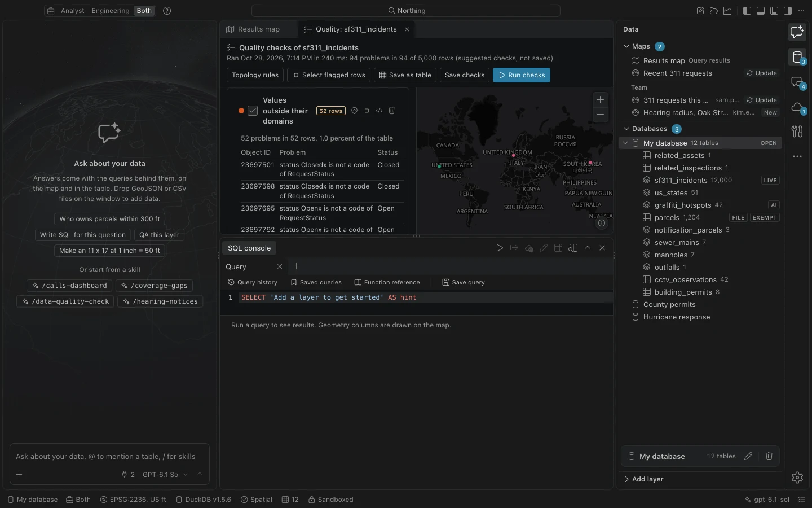
Task: Toggle the left sidebar layout button
Action: tap(747, 11)
